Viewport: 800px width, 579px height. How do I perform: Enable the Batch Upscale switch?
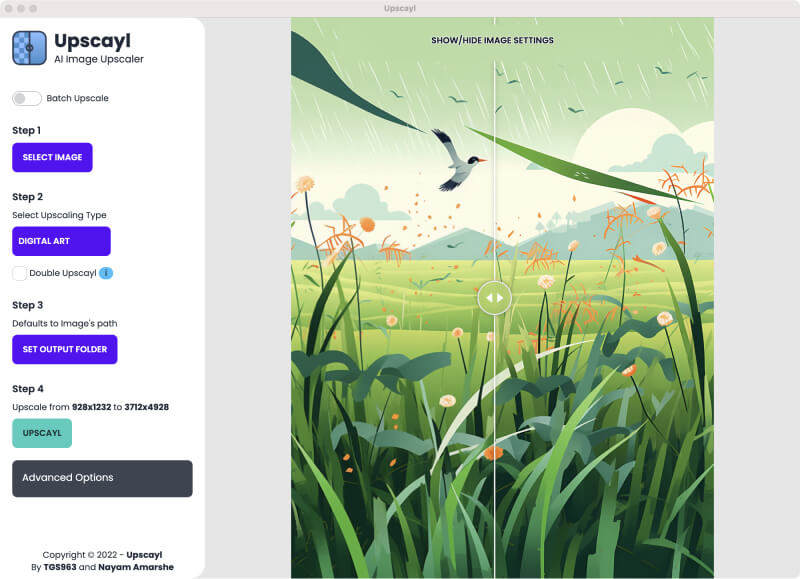(x=27, y=98)
